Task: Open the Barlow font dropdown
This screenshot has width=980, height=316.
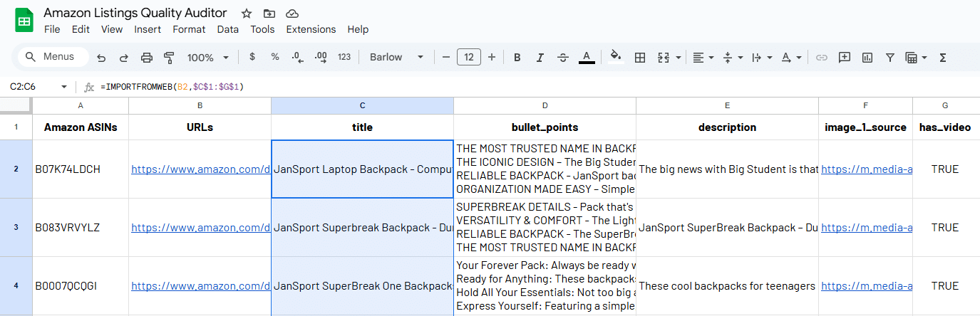Action: point(396,58)
